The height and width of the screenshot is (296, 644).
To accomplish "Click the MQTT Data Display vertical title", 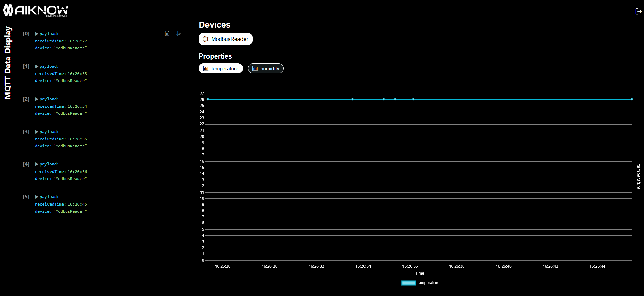I will [x=8, y=63].
